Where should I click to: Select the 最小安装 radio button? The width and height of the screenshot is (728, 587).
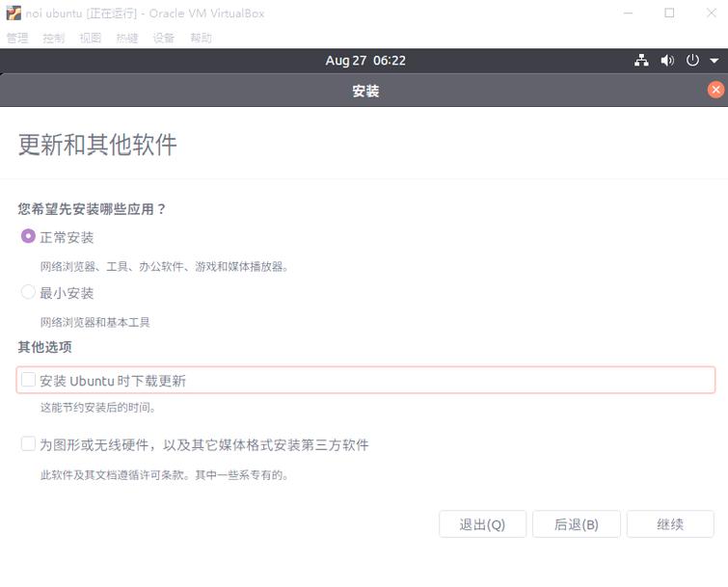pos(28,292)
